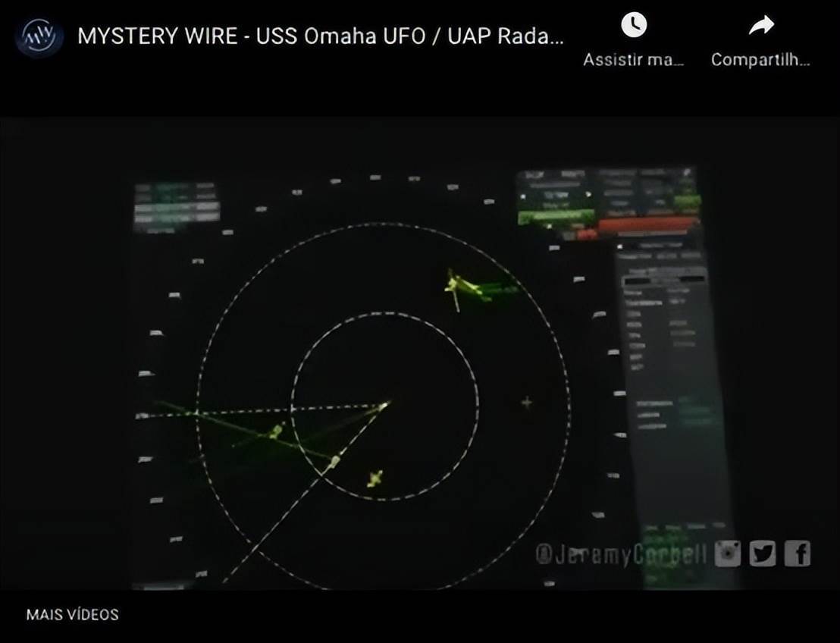Open the MAIS VÍDEOS section

[72, 614]
